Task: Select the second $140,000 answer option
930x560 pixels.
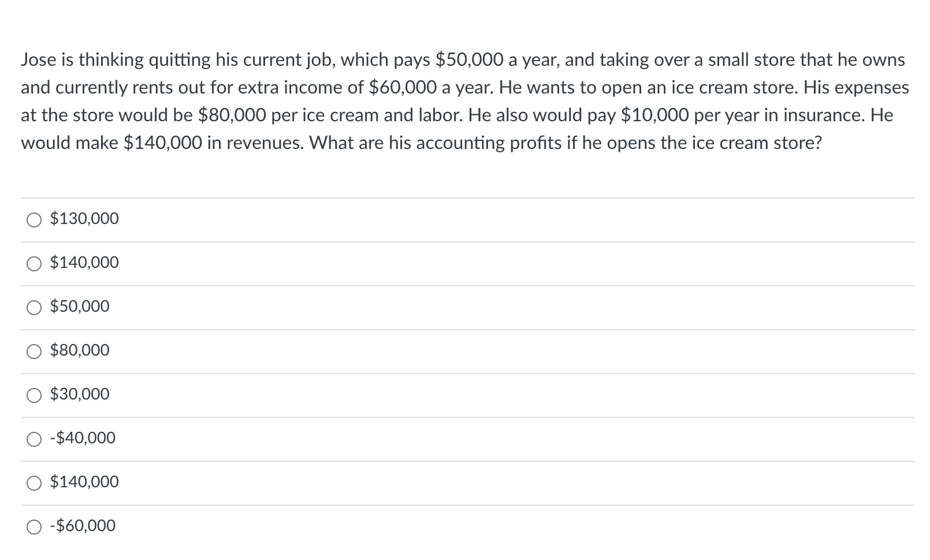Action: 35,483
